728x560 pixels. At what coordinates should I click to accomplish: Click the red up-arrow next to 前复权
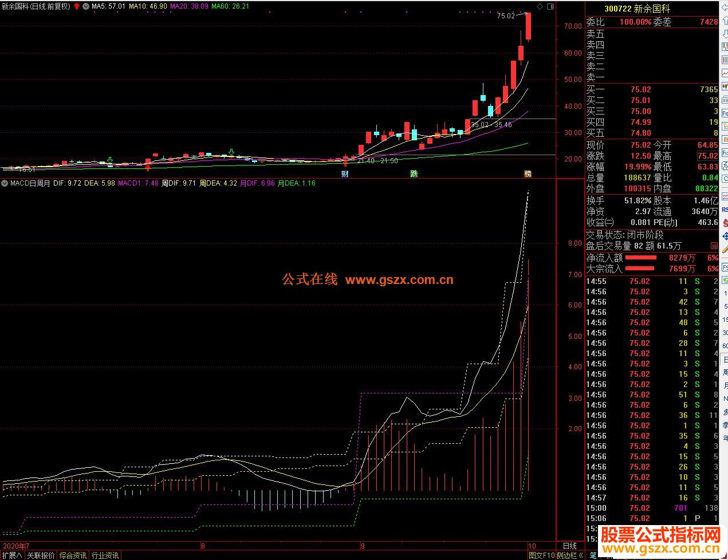(x=77, y=6)
